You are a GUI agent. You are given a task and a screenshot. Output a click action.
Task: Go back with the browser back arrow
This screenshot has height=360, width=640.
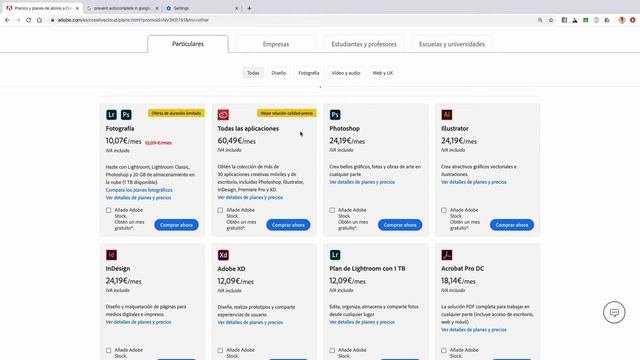click(x=7, y=20)
